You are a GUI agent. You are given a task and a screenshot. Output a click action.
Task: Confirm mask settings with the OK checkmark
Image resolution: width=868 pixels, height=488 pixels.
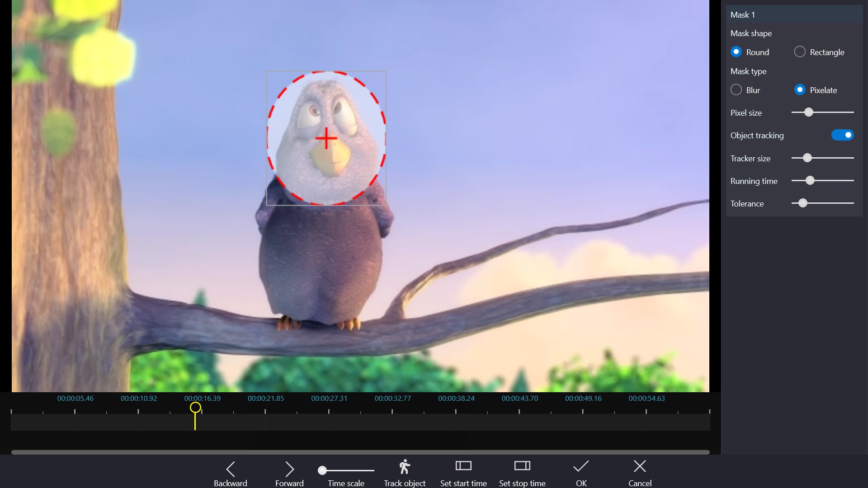coord(581,466)
